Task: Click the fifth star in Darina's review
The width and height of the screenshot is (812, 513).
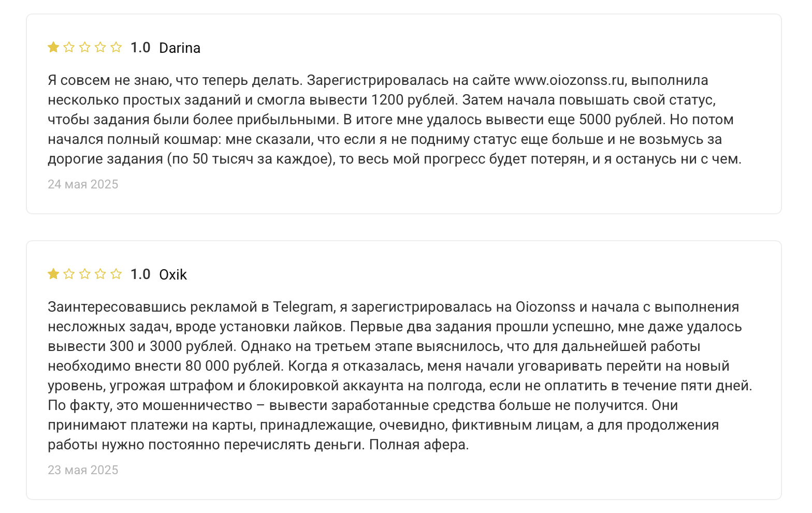Action: [116, 48]
